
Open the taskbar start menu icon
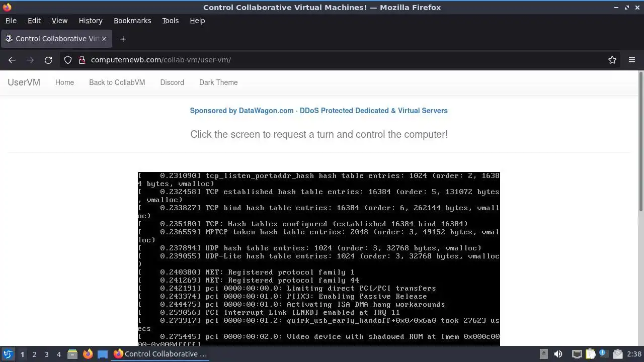(8, 354)
